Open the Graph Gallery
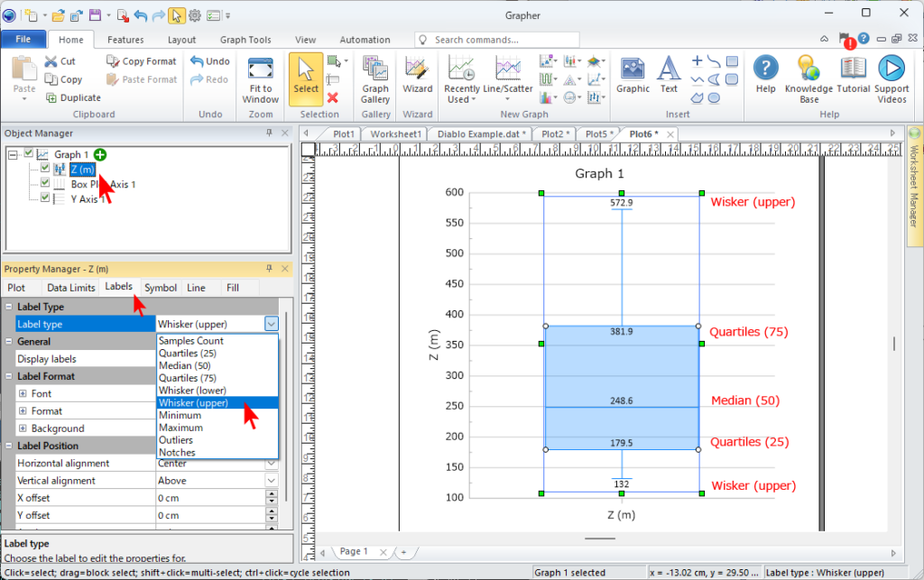 point(375,69)
